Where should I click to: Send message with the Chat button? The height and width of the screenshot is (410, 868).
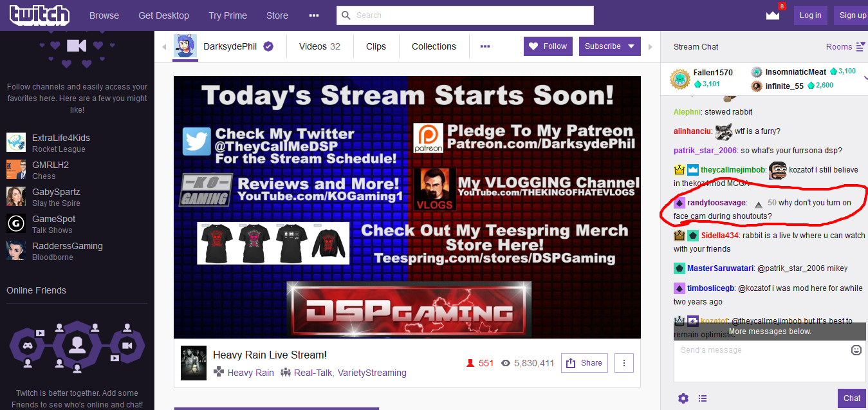(852, 398)
